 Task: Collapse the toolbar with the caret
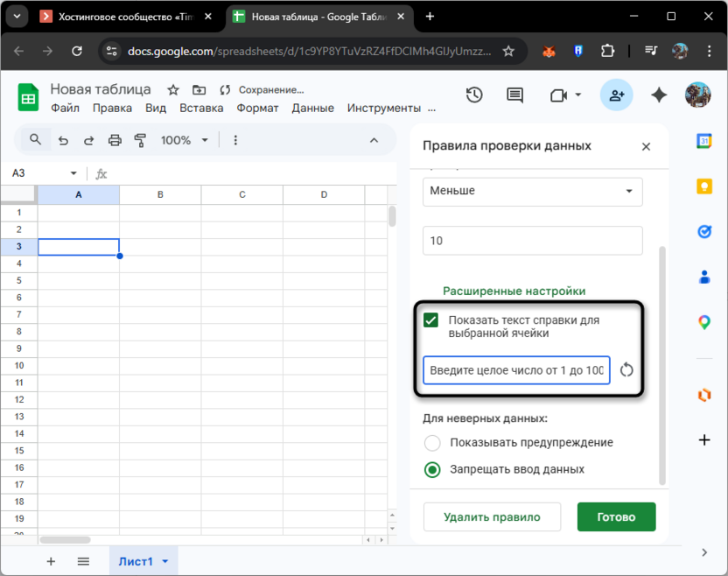click(x=374, y=139)
